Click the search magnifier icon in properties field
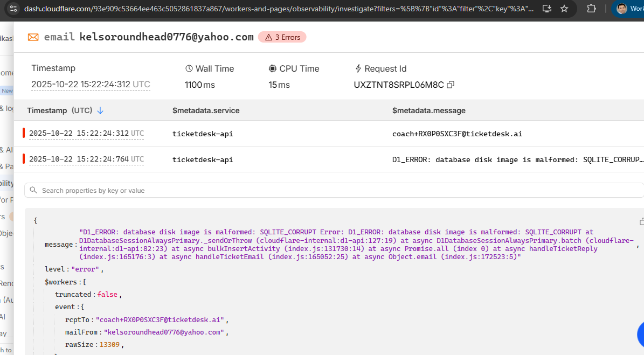This screenshot has width=644, height=355. point(33,190)
